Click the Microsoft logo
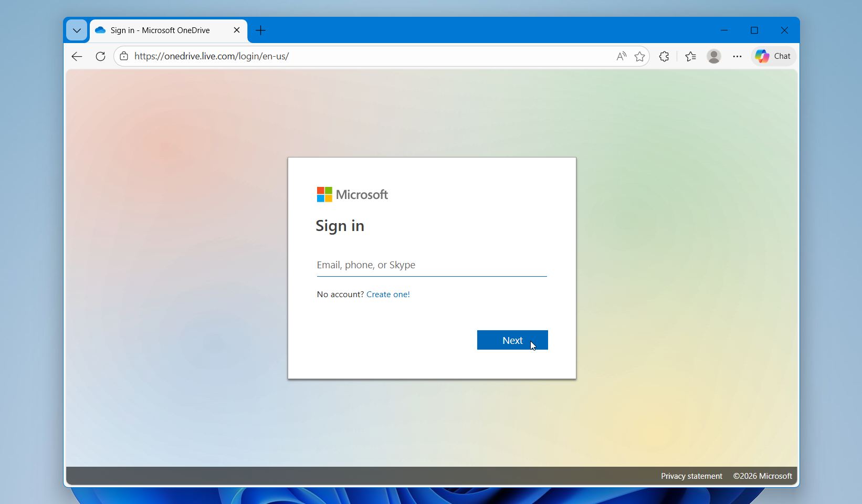Viewport: 862px width, 504px height. pyautogui.click(x=352, y=194)
